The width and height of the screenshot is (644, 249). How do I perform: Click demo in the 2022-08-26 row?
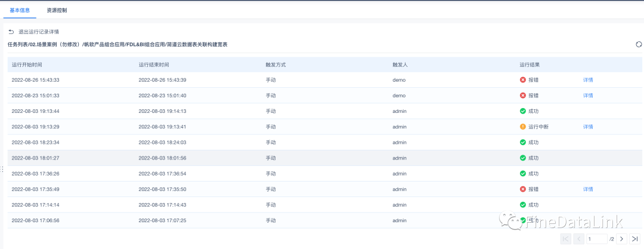point(399,80)
